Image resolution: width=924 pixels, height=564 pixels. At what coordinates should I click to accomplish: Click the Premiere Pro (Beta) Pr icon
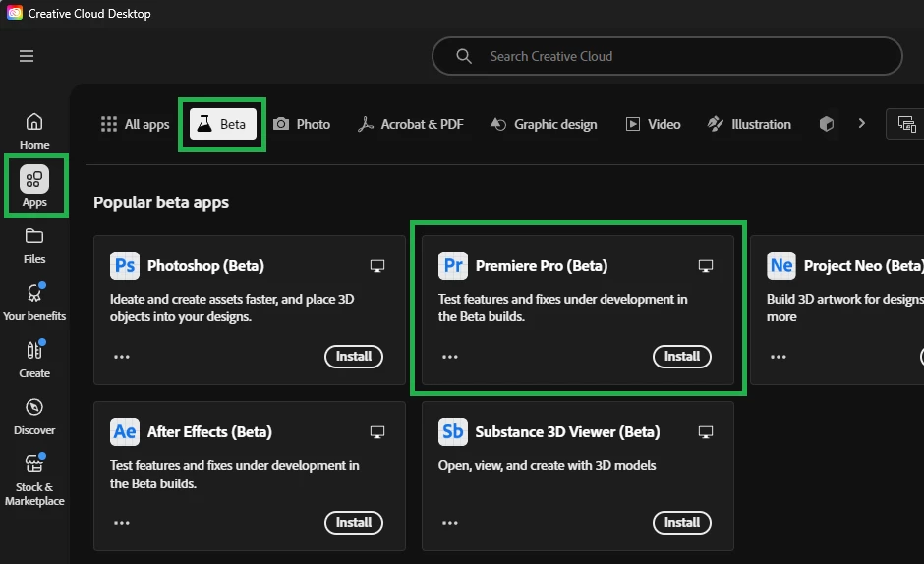tap(452, 266)
